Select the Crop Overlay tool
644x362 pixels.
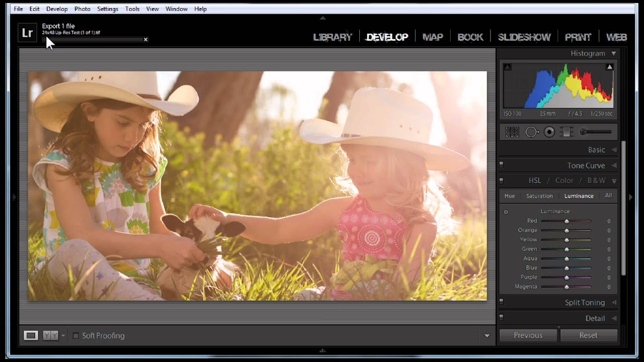click(512, 132)
